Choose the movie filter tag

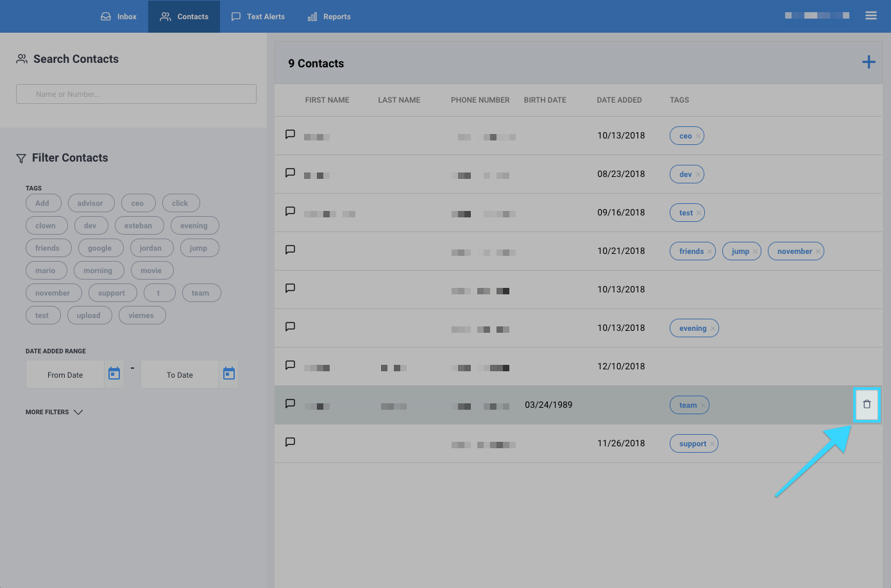click(x=152, y=271)
